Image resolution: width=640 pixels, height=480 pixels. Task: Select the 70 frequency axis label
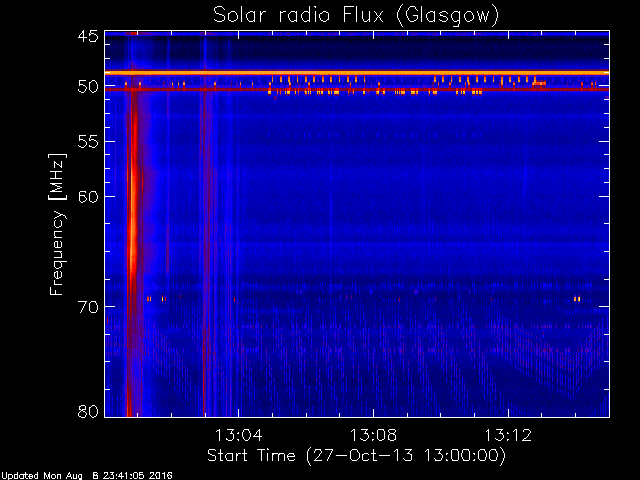(88, 307)
